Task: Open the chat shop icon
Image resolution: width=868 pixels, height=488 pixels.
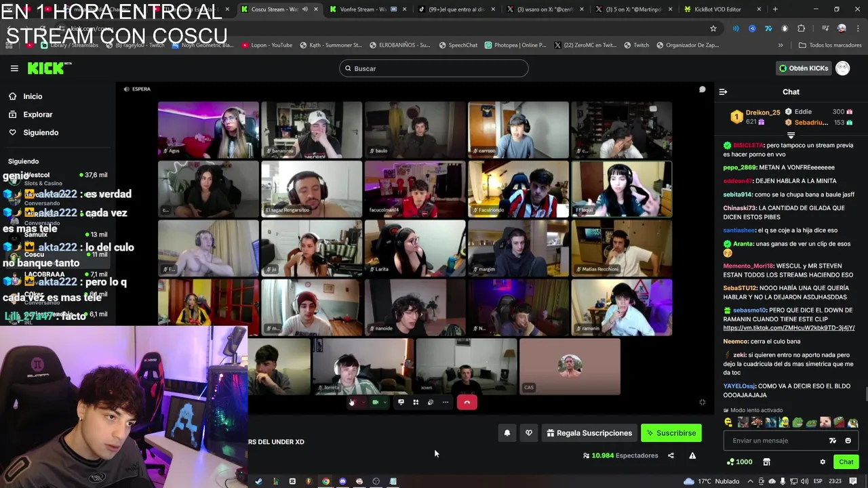Action: pyautogui.click(x=766, y=462)
